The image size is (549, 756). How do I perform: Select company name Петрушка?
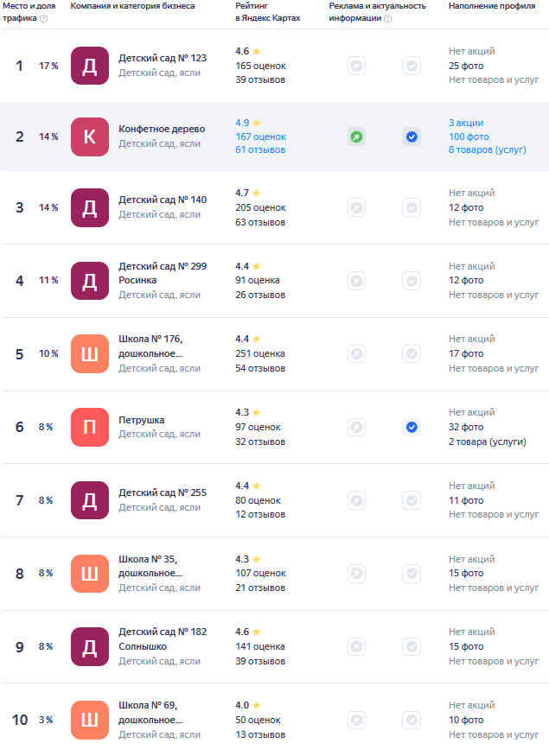(x=141, y=421)
